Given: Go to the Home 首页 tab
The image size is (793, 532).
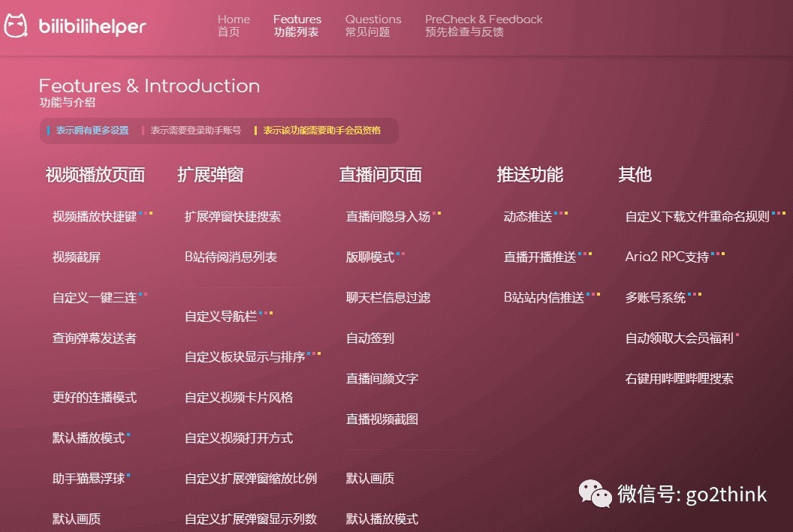Looking at the screenshot, I should pyautogui.click(x=234, y=27).
